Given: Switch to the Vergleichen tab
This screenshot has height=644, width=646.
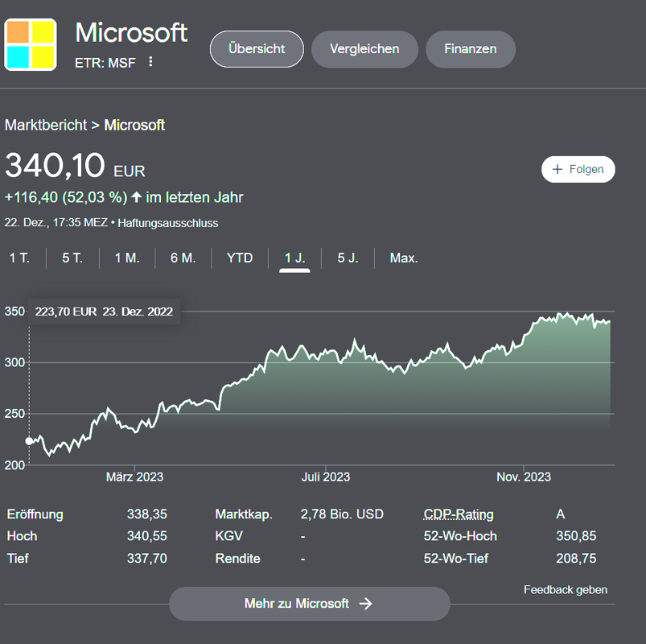Looking at the screenshot, I should click(x=364, y=49).
